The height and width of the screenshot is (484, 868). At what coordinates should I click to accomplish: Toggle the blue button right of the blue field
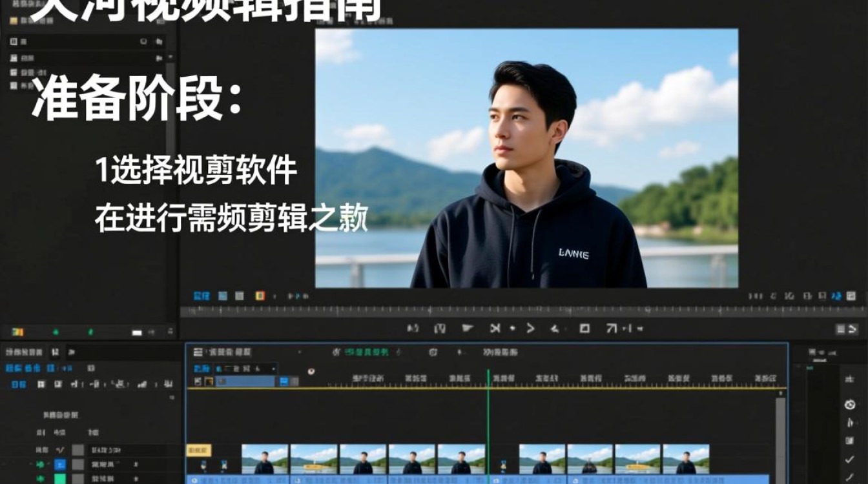tap(284, 381)
